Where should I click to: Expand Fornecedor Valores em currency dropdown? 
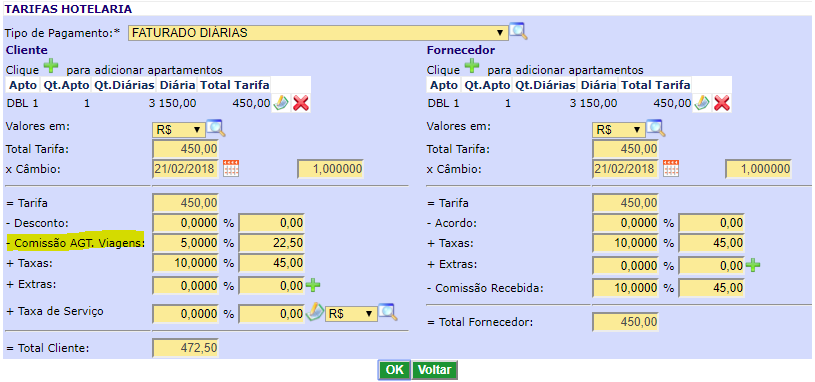pos(619,130)
